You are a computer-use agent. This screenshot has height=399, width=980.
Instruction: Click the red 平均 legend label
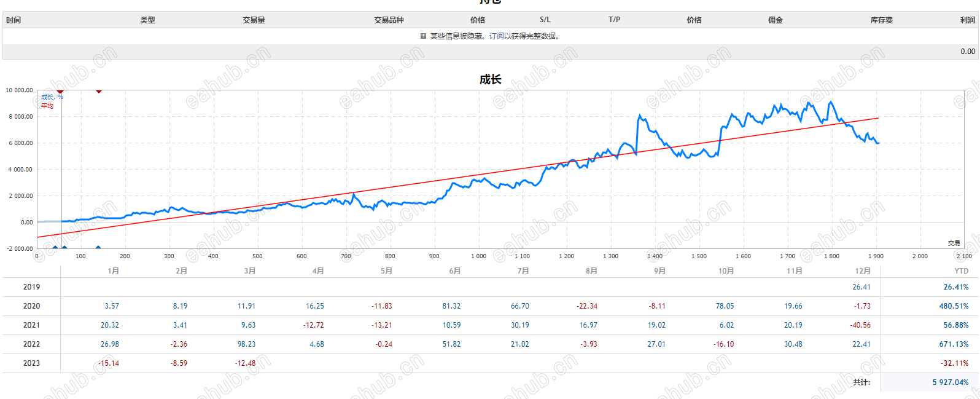pyautogui.click(x=47, y=106)
